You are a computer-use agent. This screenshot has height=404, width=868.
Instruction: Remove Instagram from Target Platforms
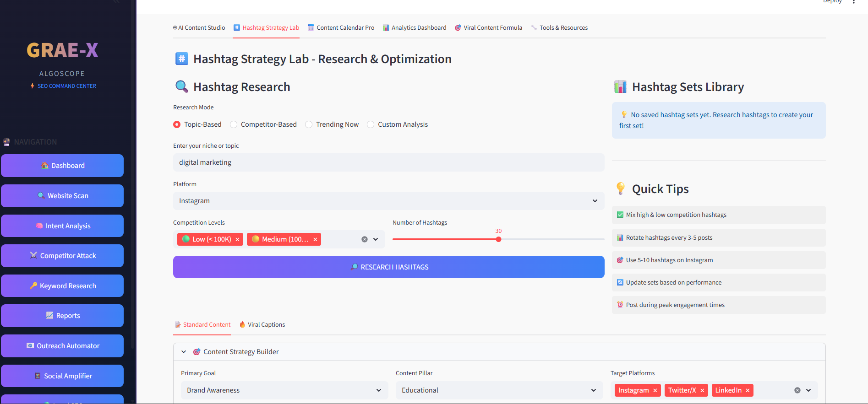coord(655,390)
